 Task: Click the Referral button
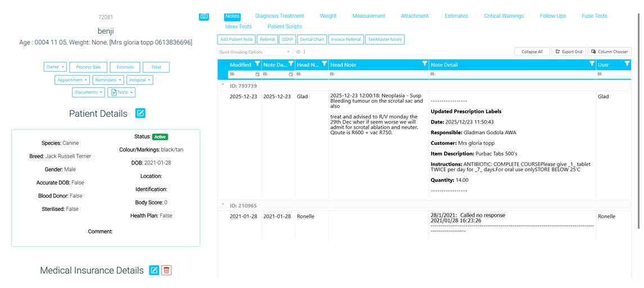(x=267, y=39)
